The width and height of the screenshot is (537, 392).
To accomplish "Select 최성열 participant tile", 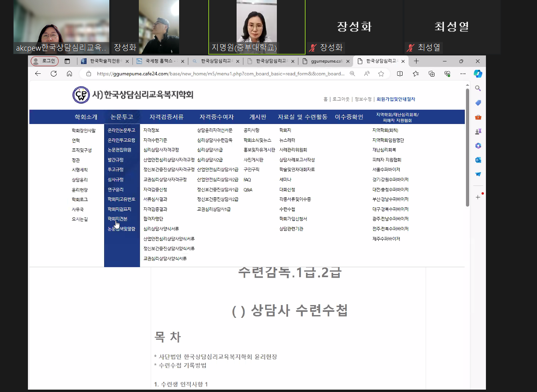I will [x=452, y=27].
